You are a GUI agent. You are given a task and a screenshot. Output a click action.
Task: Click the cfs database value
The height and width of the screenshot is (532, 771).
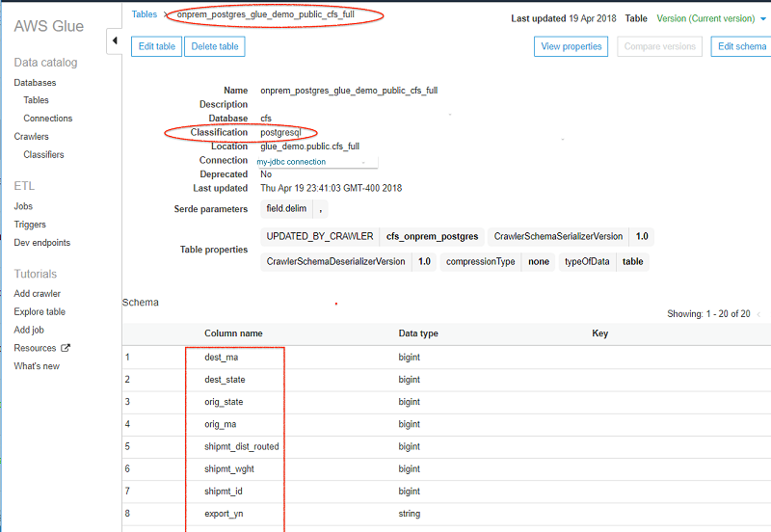(x=266, y=119)
